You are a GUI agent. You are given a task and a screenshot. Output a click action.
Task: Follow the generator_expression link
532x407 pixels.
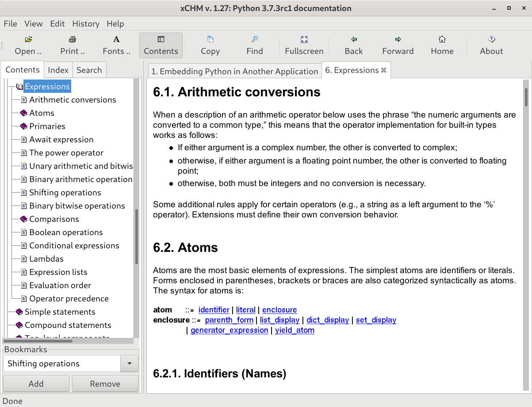click(x=229, y=330)
